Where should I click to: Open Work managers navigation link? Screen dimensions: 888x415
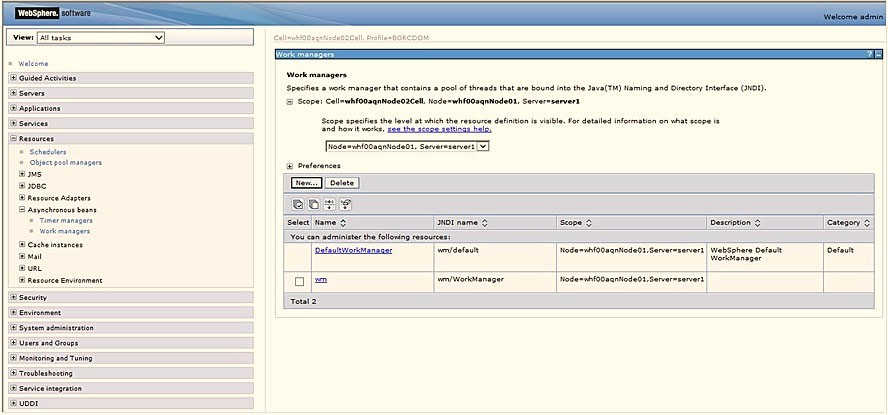click(65, 232)
